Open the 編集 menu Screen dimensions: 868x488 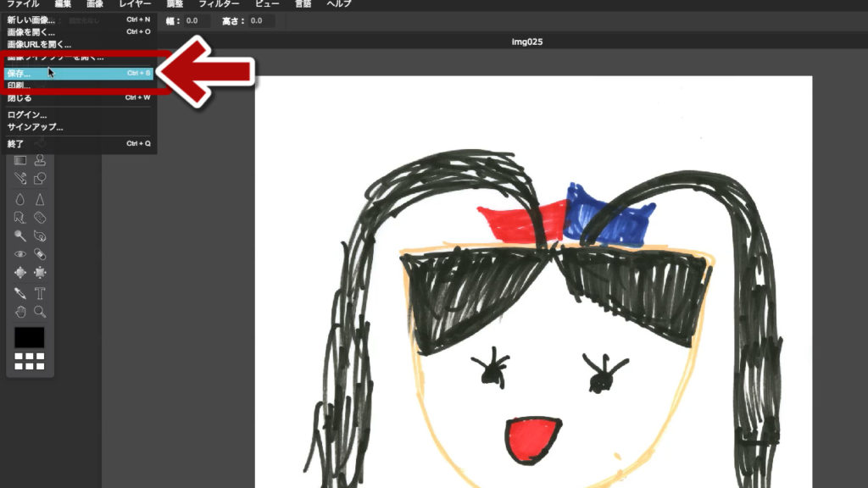click(x=63, y=4)
